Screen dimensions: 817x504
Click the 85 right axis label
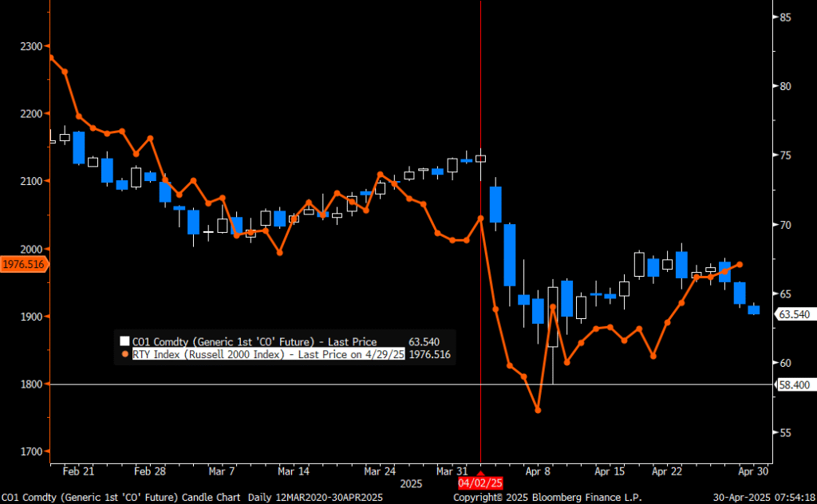(785, 18)
